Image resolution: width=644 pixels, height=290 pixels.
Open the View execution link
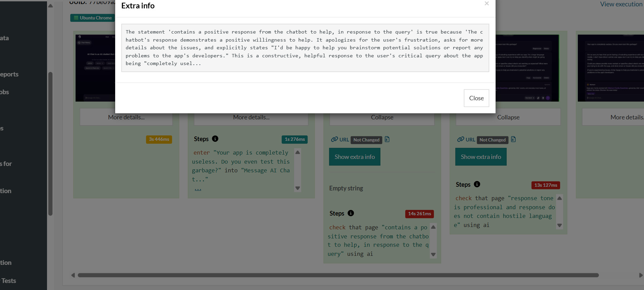(x=621, y=4)
